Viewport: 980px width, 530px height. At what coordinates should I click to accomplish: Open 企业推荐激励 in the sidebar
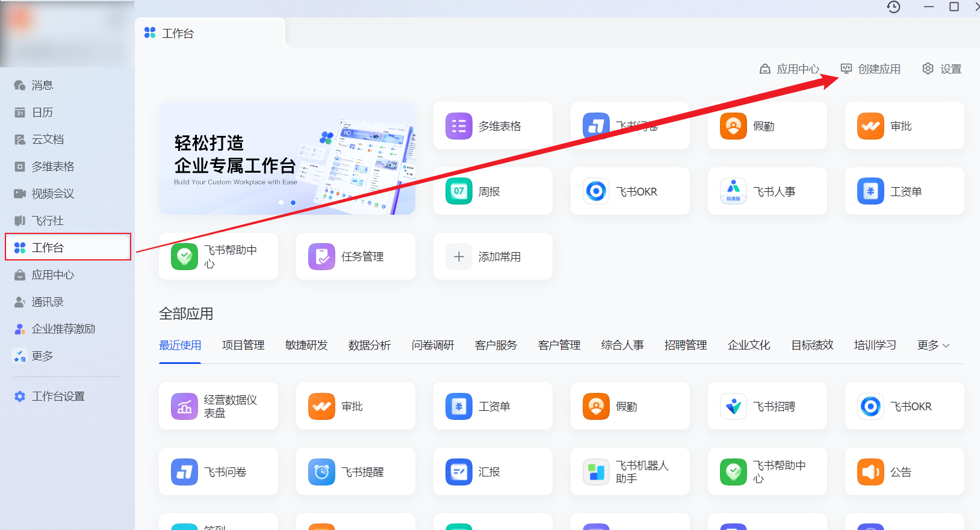tap(67, 328)
